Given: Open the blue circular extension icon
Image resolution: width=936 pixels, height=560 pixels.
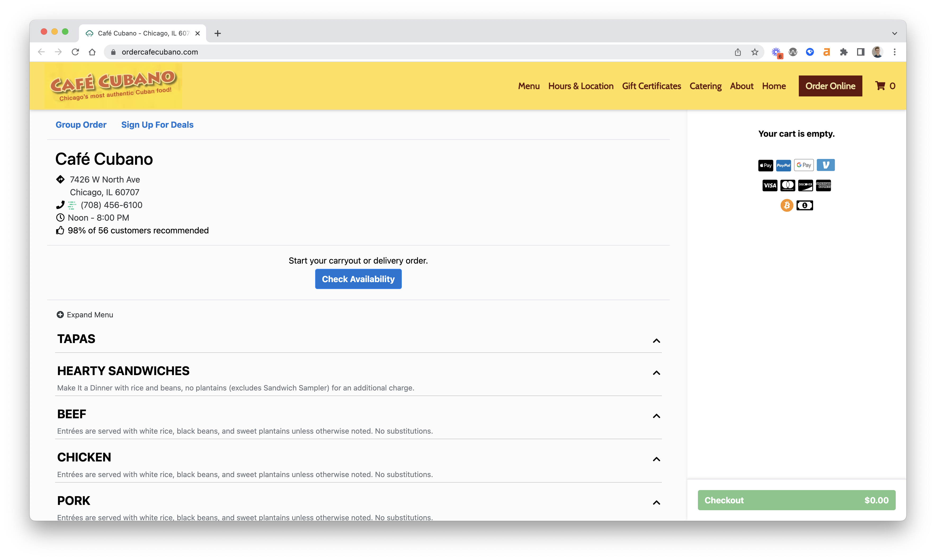Looking at the screenshot, I should (x=810, y=52).
